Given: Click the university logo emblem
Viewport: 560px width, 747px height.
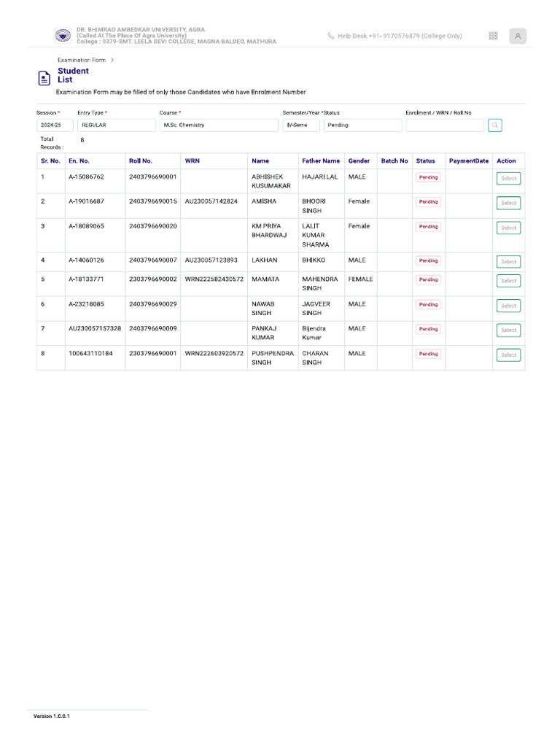Looking at the screenshot, I should pos(63,35).
